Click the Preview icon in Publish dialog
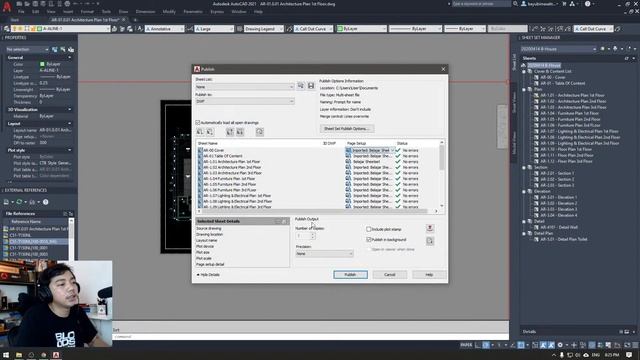640x360 pixels. tap(260, 132)
